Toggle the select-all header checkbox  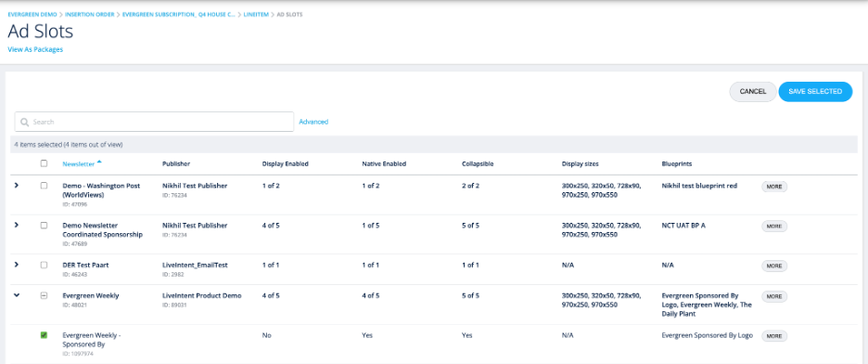tap(44, 163)
